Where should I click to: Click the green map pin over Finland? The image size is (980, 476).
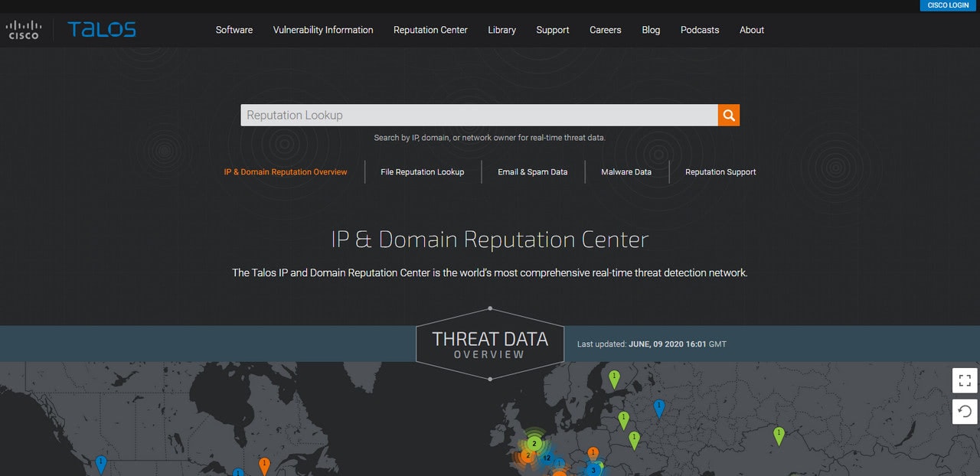click(614, 378)
